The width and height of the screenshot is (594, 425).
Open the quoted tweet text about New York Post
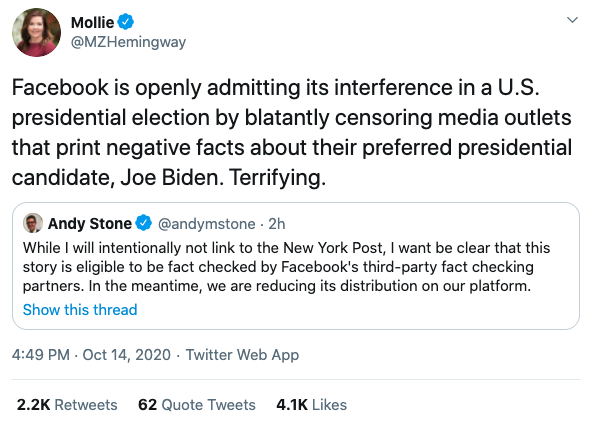point(286,267)
